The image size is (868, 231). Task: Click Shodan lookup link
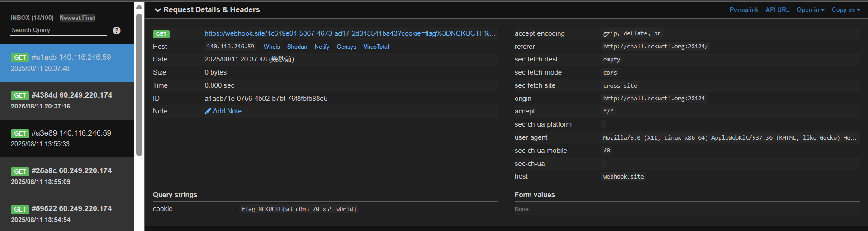tap(297, 47)
